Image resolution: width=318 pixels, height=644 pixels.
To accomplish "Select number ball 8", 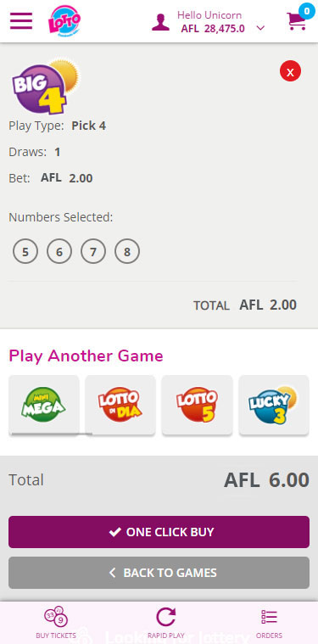I will point(127,252).
